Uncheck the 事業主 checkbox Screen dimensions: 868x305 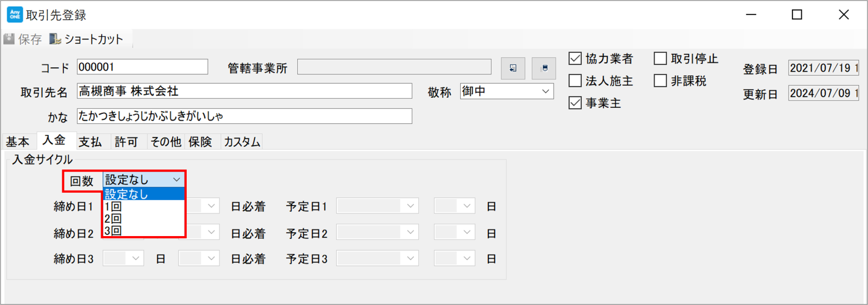tap(575, 103)
